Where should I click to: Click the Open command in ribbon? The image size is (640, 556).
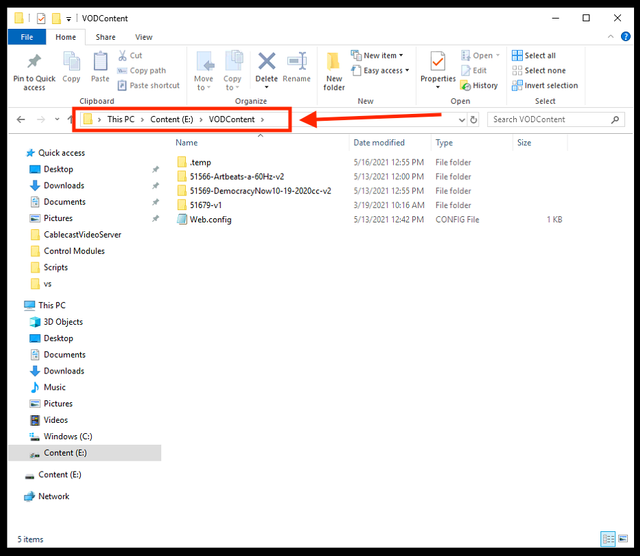tap(480, 55)
